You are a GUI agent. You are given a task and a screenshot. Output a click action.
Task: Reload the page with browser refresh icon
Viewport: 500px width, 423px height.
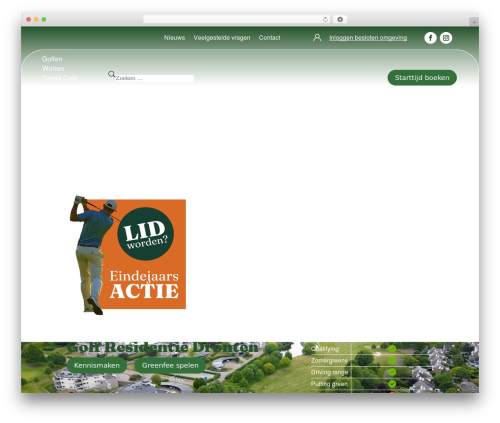point(325,19)
